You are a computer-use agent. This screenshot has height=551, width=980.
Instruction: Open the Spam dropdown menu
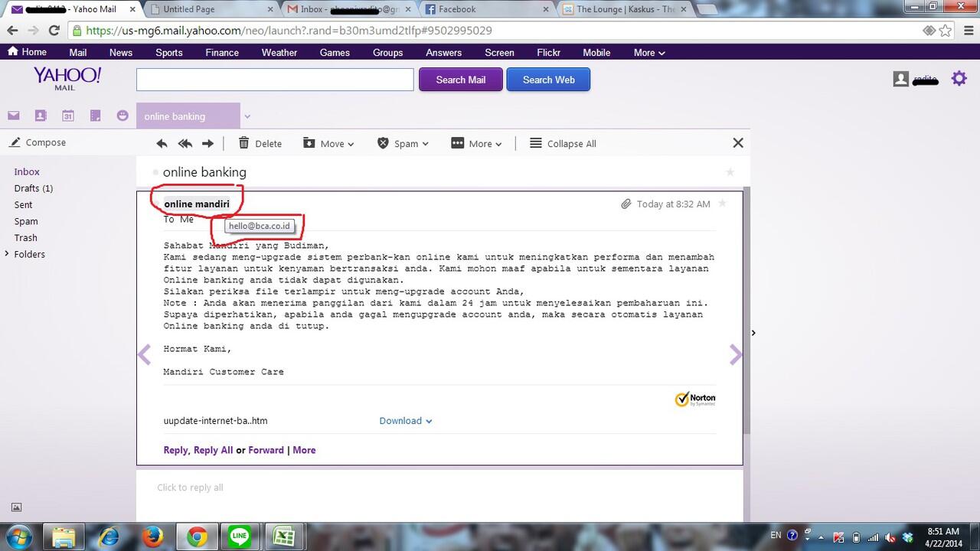(x=403, y=143)
